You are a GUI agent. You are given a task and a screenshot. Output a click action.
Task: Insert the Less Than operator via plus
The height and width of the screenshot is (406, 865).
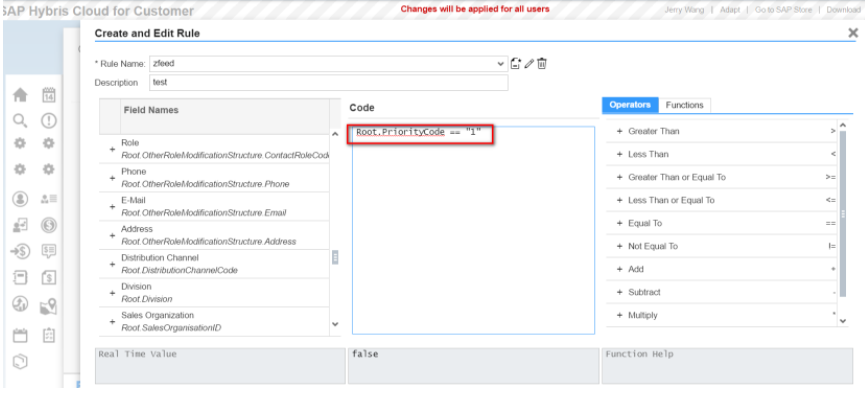[620, 154]
